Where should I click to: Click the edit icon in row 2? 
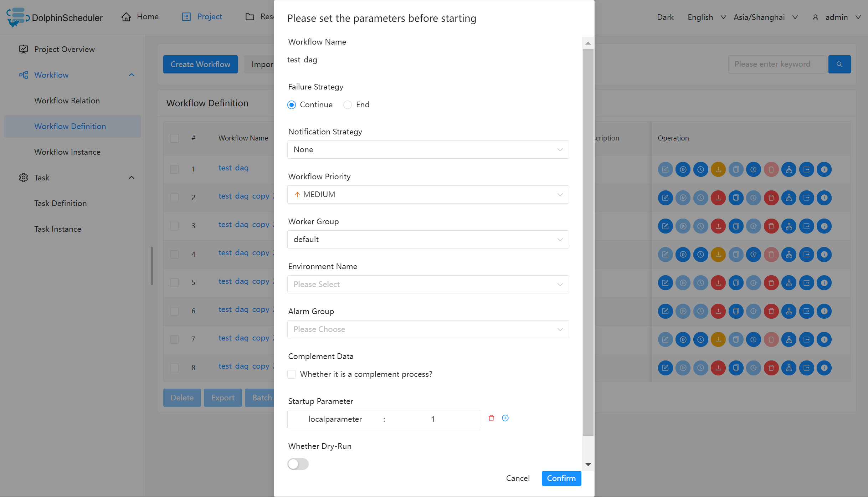(x=665, y=198)
